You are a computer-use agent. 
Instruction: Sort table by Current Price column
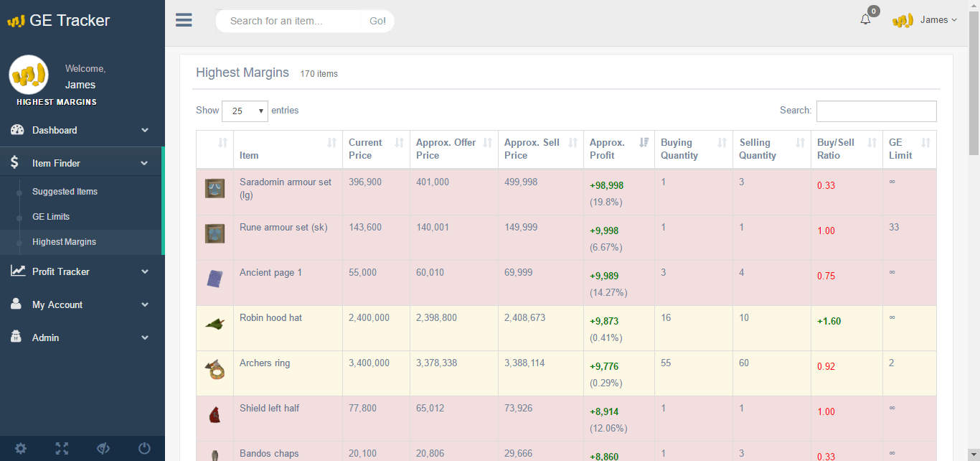click(x=375, y=149)
